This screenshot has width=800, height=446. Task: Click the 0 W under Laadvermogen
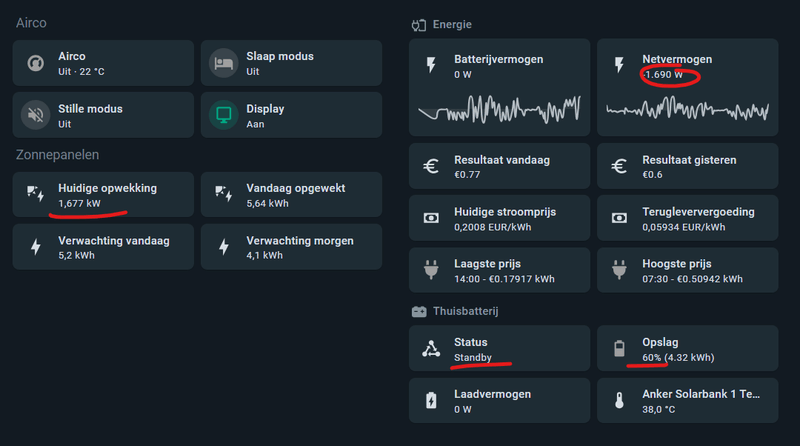463,409
